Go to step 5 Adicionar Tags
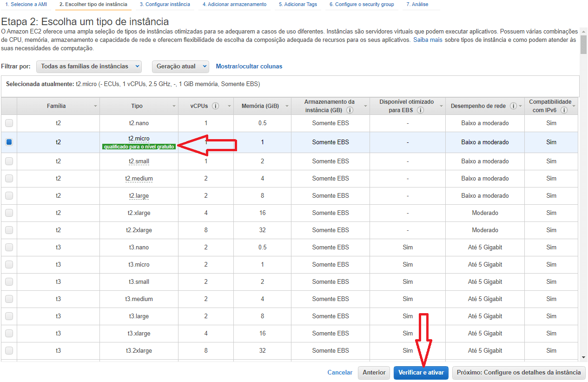The width and height of the screenshot is (588, 382). click(298, 5)
